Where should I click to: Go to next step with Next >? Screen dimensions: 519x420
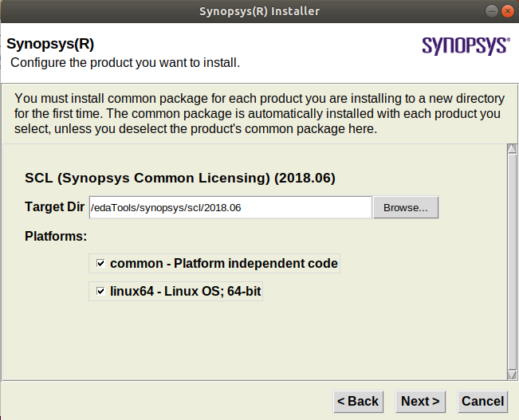click(x=420, y=401)
